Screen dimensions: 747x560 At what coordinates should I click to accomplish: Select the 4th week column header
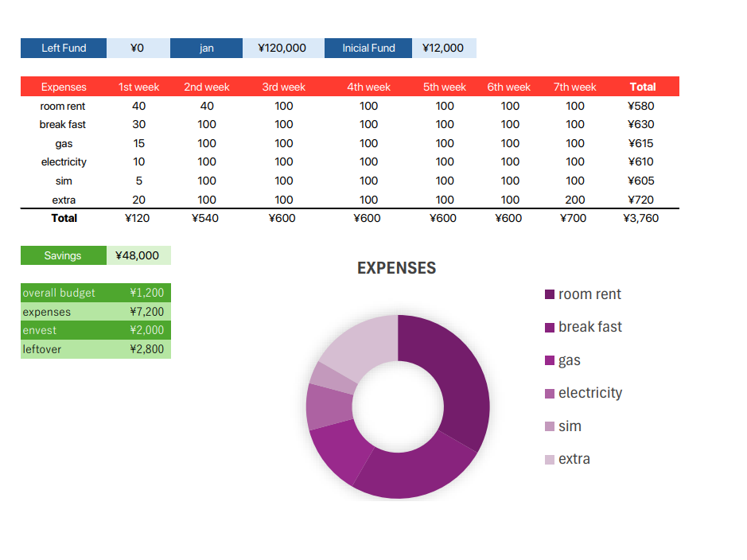pos(368,87)
